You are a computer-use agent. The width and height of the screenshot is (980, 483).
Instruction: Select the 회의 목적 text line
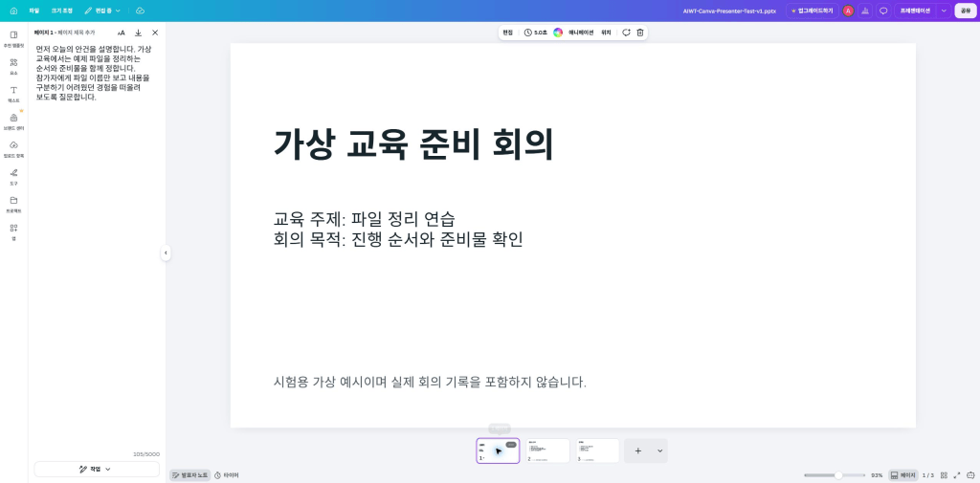398,239
